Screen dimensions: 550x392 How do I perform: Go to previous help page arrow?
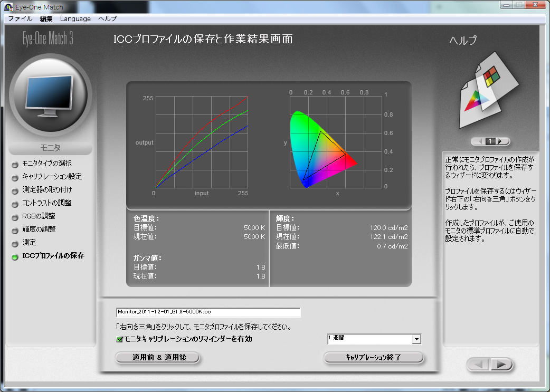click(479, 141)
